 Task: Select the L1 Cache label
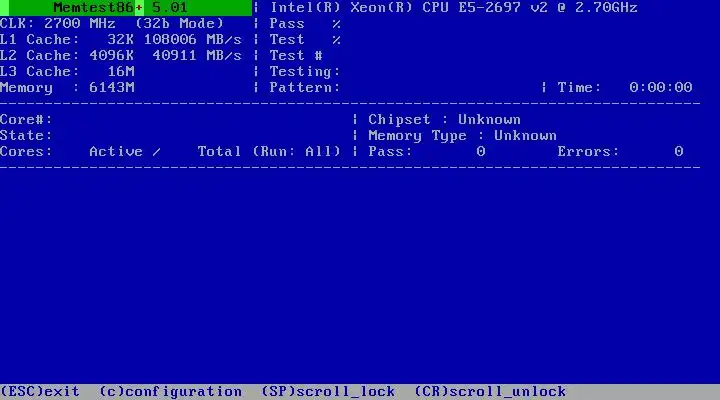tap(39, 39)
